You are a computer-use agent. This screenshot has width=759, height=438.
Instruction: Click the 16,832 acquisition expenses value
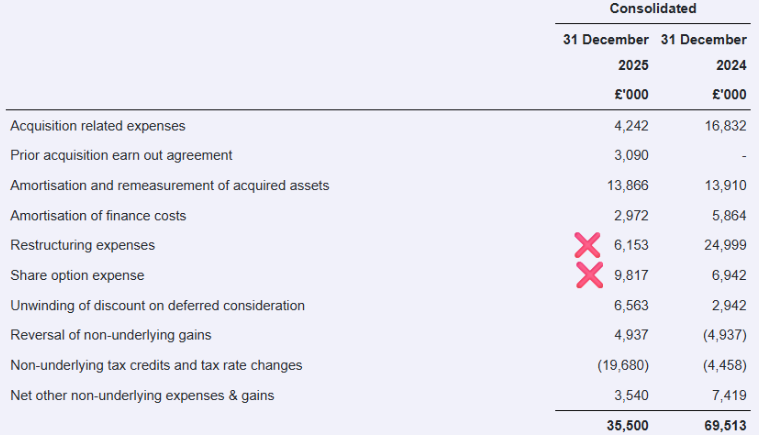point(725,126)
